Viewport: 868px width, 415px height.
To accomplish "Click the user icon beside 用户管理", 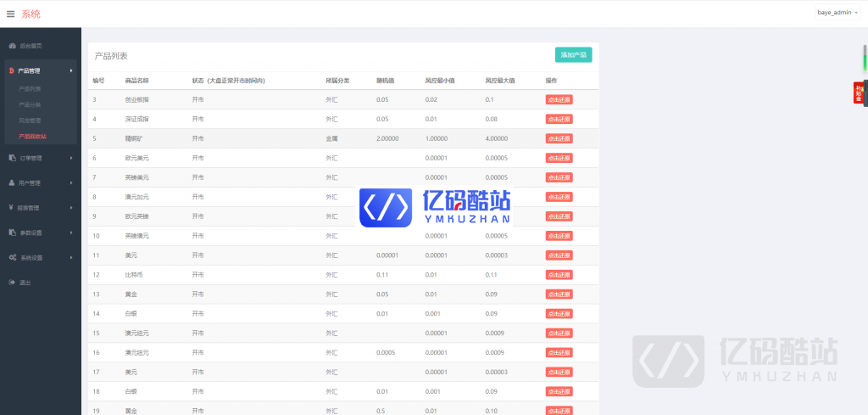I will point(12,182).
